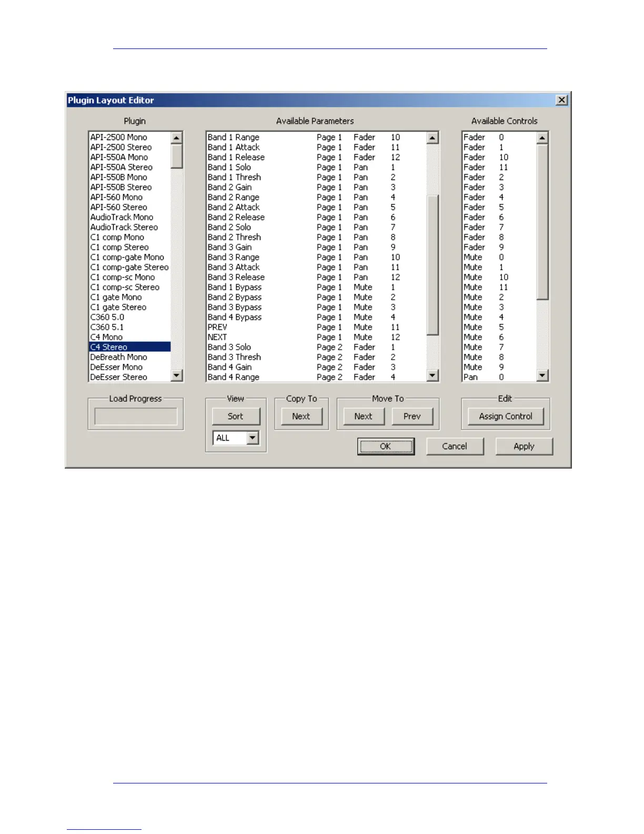The width and height of the screenshot is (644, 834).
Task: Close the Plugin Layout Editor dialog
Action: (562, 100)
